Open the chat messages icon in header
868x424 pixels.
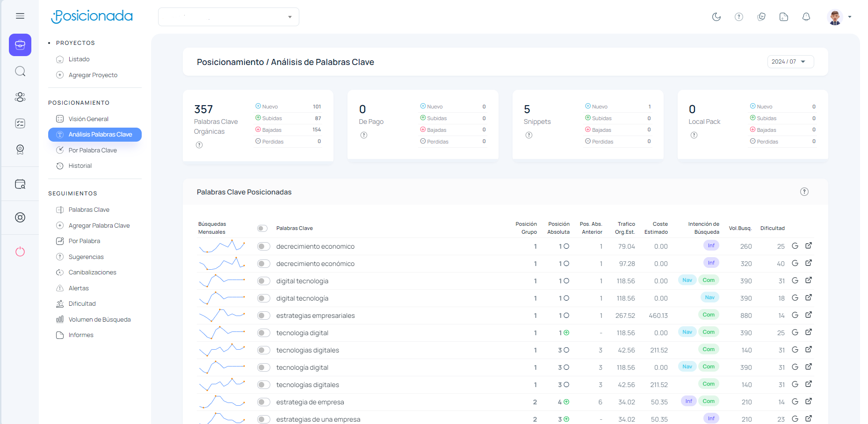pos(761,17)
